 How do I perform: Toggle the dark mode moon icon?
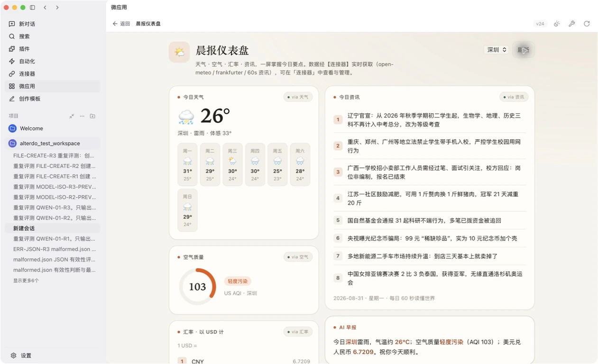click(x=557, y=24)
